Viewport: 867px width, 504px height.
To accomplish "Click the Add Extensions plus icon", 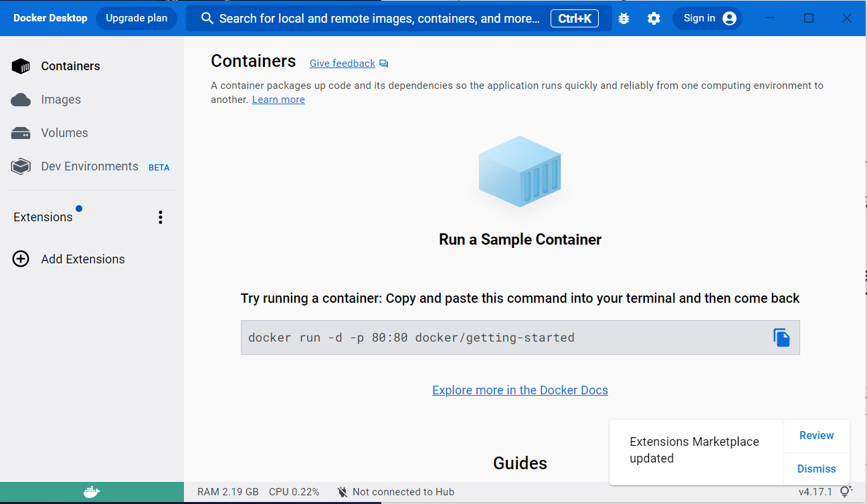I will (x=21, y=259).
